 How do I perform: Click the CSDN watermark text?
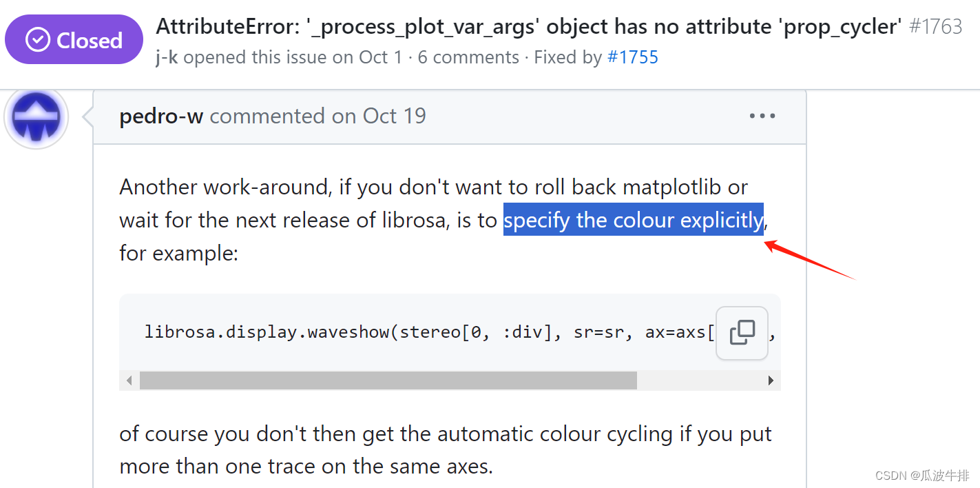click(x=923, y=475)
